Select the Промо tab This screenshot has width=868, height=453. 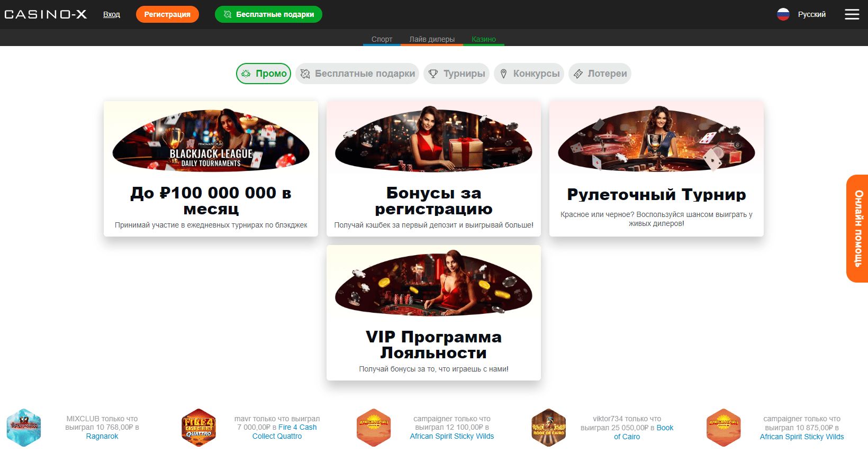pyautogui.click(x=264, y=74)
